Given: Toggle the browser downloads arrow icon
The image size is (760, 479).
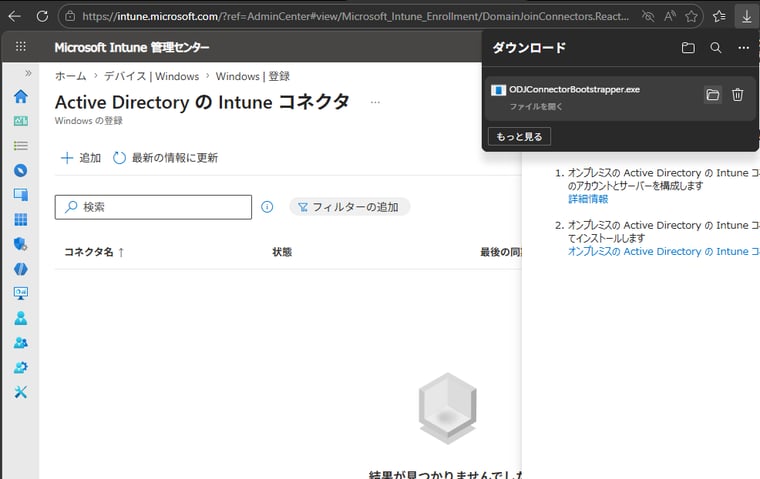Looking at the screenshot, I should (x=746, y=16).
